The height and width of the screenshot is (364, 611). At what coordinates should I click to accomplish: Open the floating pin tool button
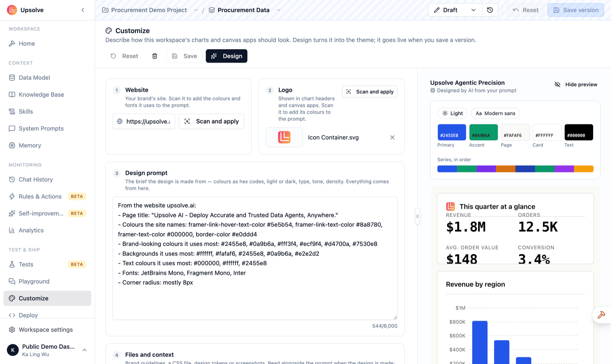click(x=601, y=315)
